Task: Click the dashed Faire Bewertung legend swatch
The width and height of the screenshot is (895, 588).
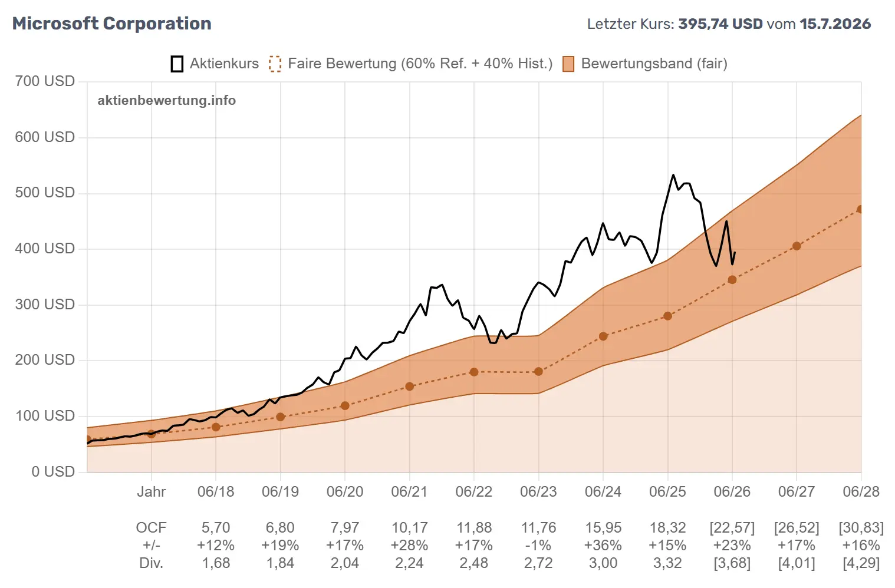Action: 275,64
